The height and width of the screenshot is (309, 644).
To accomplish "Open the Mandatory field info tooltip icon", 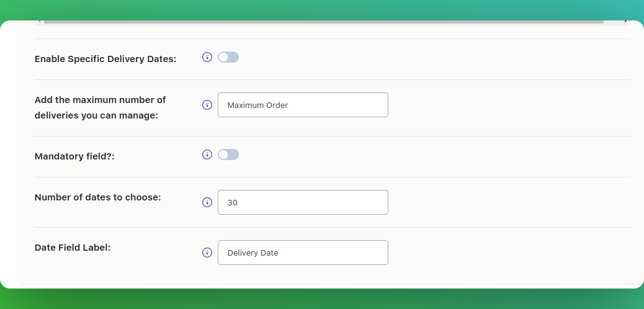I will [207, 154].
